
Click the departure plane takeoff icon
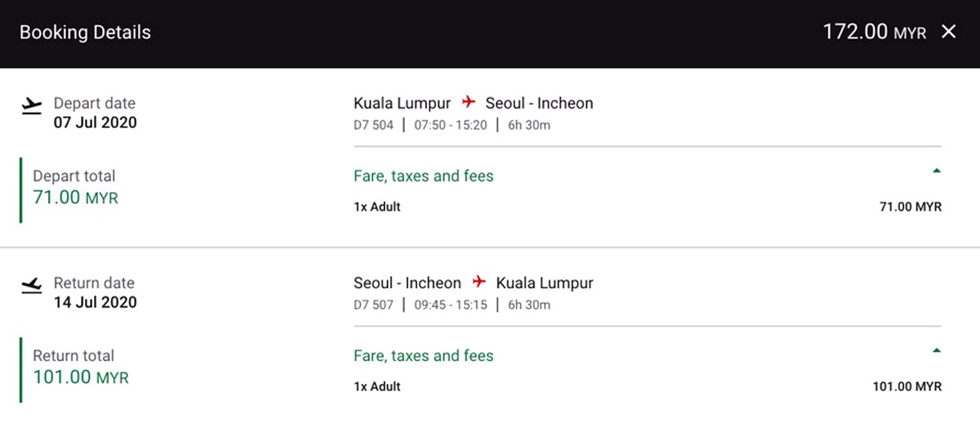[32, 105]
